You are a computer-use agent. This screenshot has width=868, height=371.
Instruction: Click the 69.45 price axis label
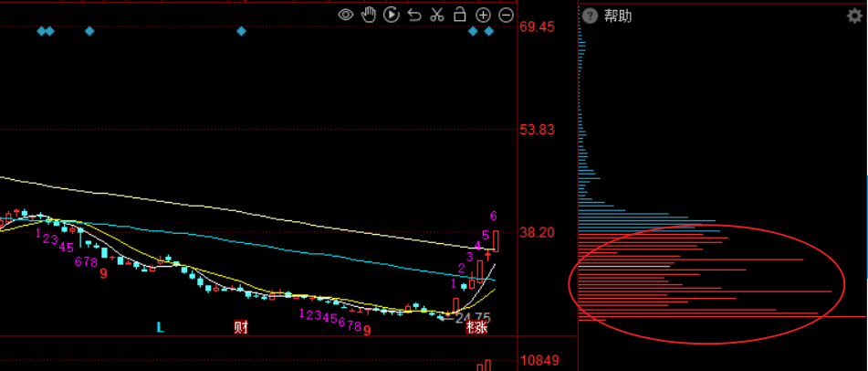pyautogui.click(x=537, y=27)
